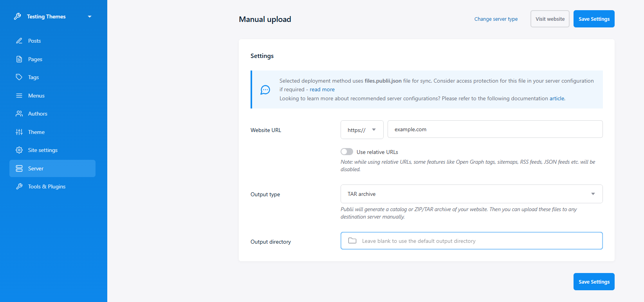Screen dimensions: 644x302
Task: Click the Tools & Plugins wrench icon
Action: (x=19, y=186)
